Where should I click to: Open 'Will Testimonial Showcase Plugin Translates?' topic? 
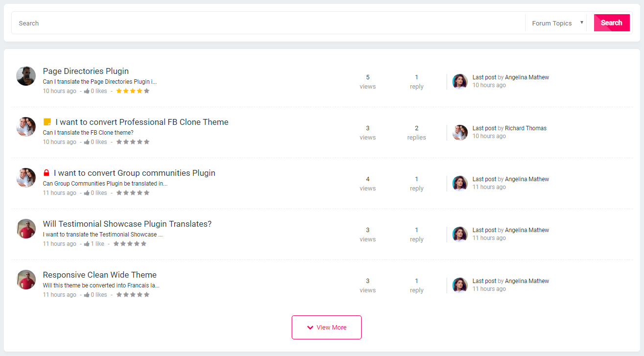(127, 224)
